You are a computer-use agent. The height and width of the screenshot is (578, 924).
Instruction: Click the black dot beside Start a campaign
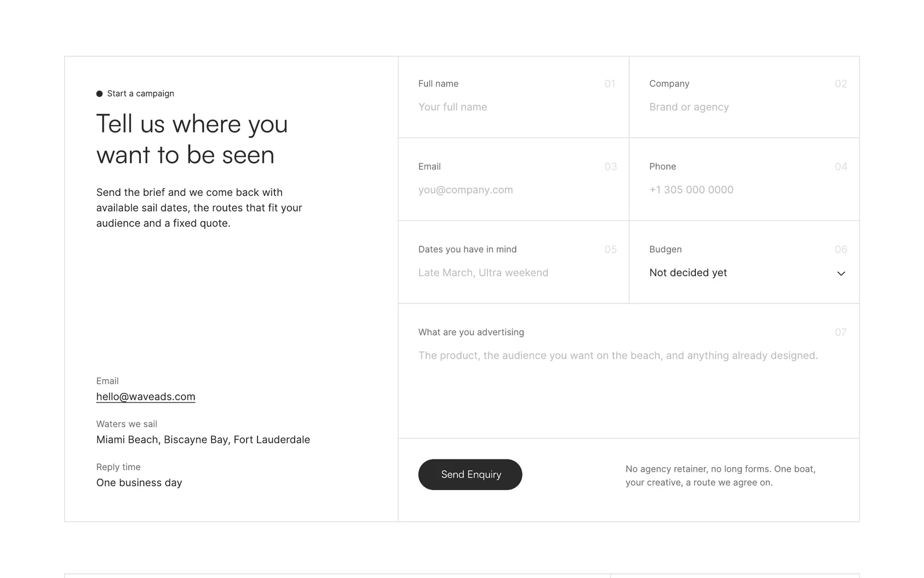99,94
